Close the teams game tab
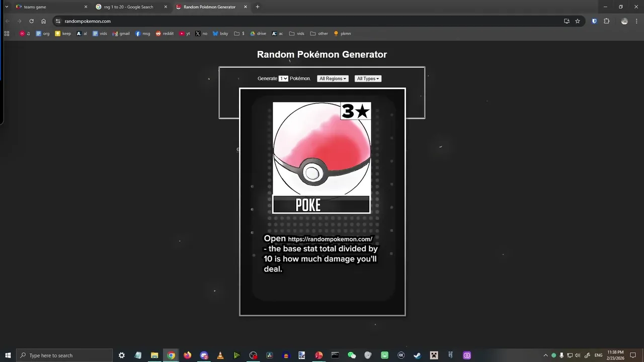The height and width of the screenshot is (362, 644). (x=86, y=7)
